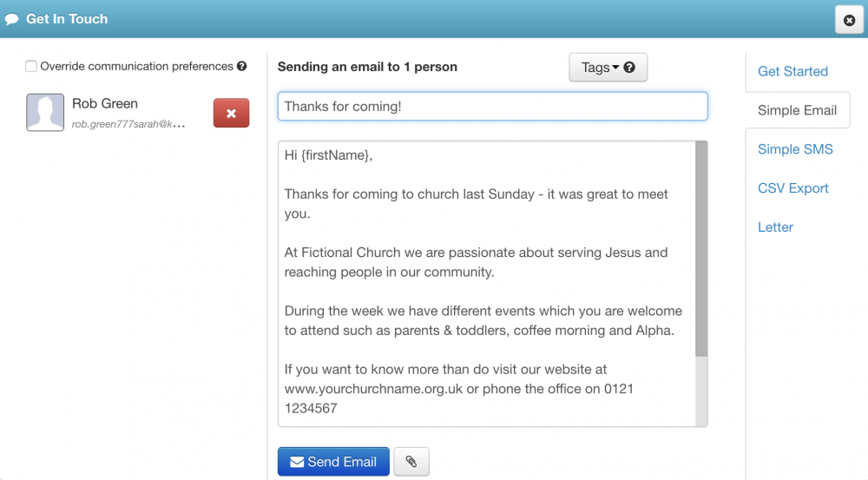Click the question mark icon in Tags button
Image resolution: width=868 pixels, height=480 pixels.
(x=629, y=67)
